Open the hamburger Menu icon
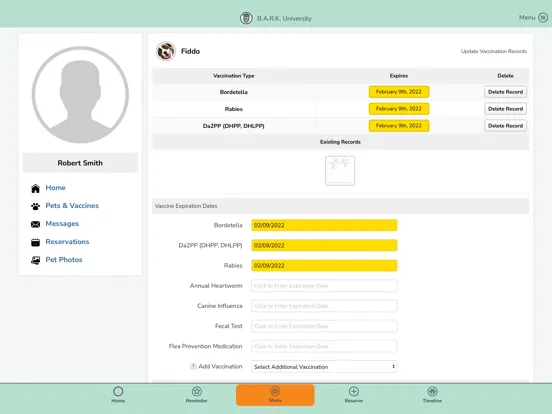Image resolution: width=552 pixels, height=414 pixels. (543, 18)
